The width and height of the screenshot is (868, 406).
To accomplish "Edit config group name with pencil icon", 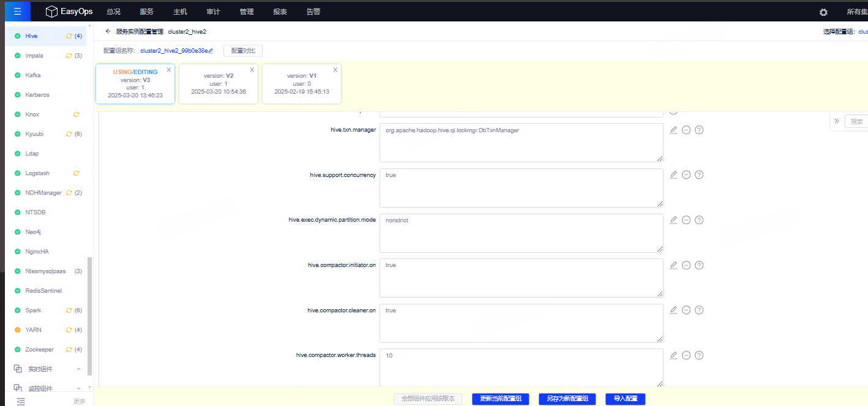I will [x=212, y=50].
